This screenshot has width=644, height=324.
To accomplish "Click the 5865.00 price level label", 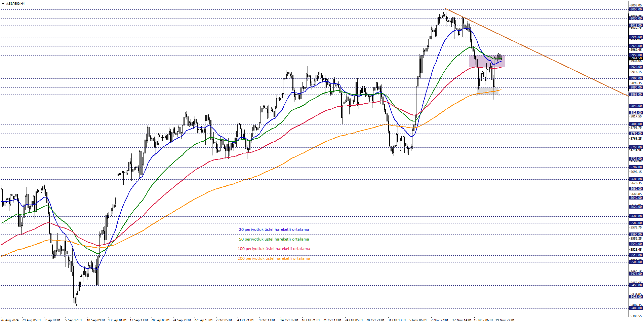I will tap(636, 95).
